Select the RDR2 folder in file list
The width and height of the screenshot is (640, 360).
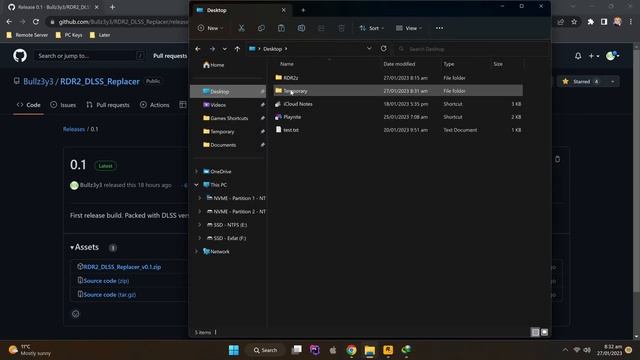click(x=398, y=78)
